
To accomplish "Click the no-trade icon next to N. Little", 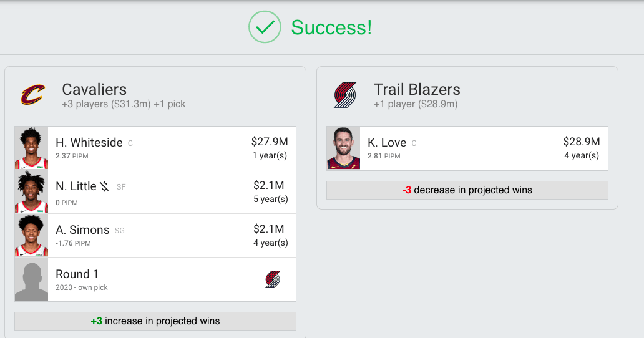I will coord(105,186).
